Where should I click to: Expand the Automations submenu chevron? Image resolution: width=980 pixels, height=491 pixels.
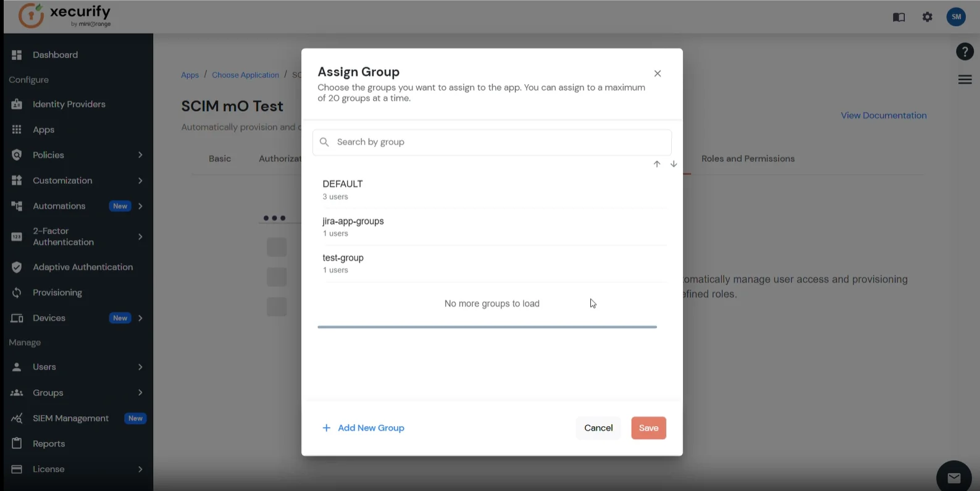140,206
